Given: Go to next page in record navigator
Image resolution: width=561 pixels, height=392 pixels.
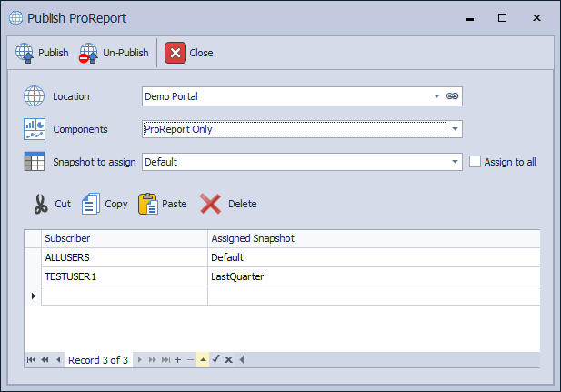Looking at the screenshot, I should coord(153,360).
